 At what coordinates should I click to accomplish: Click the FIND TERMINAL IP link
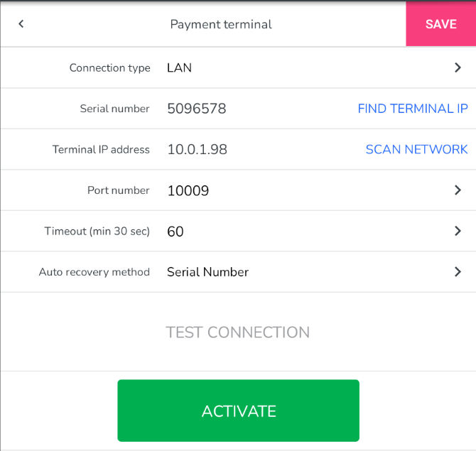[x=412, y=109]
